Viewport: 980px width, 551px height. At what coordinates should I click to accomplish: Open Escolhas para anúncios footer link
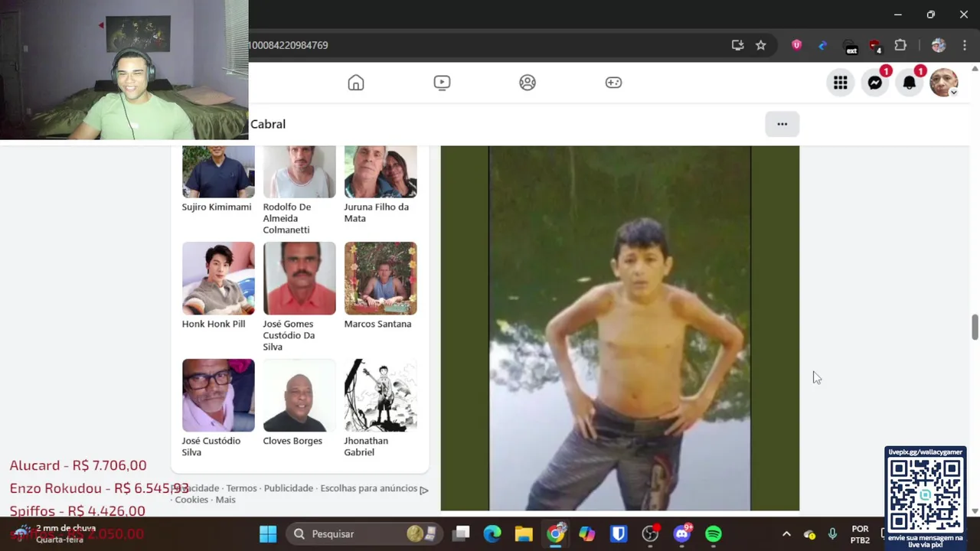coord(369,488)
